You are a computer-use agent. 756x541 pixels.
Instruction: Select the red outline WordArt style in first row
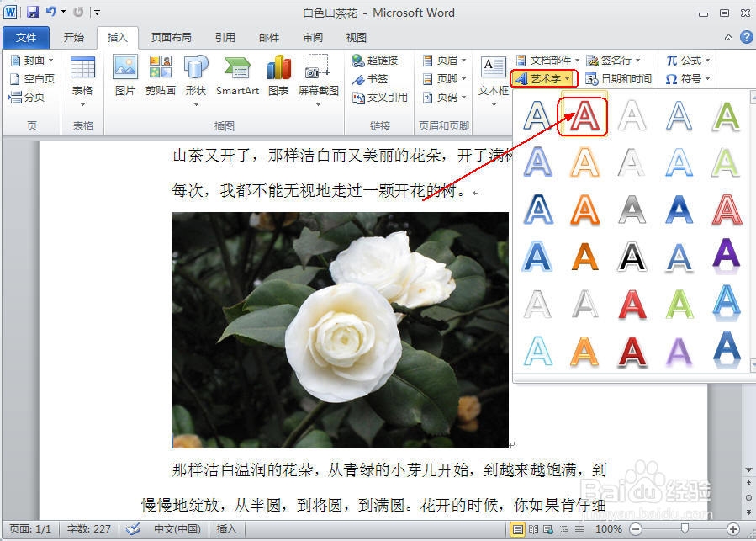coord(584,116)
